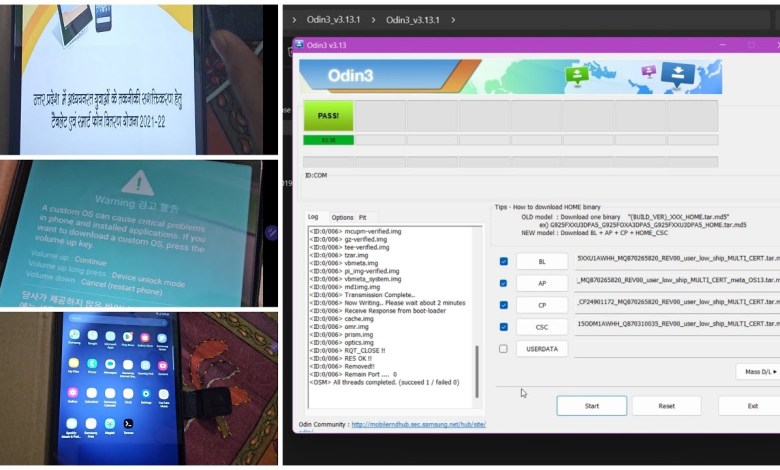Image resolution: width=780 pixels, height=470 pixels.
Task: Click the green PASS! status box
Action: (x=328, y=115)
